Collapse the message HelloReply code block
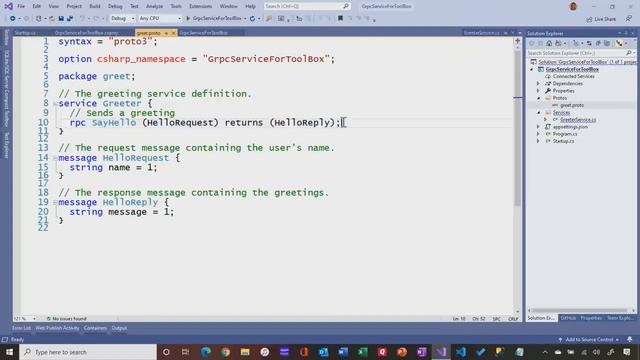 [x=55, y=202]
